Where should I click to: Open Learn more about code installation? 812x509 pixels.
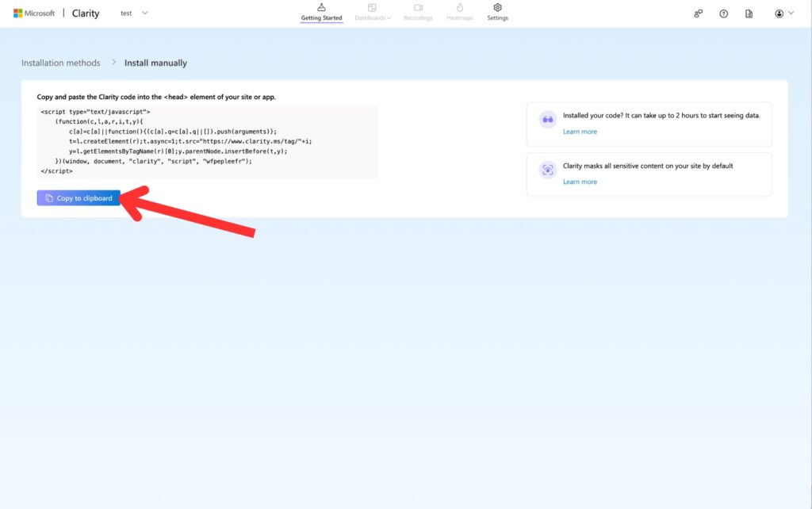point(580,131)
